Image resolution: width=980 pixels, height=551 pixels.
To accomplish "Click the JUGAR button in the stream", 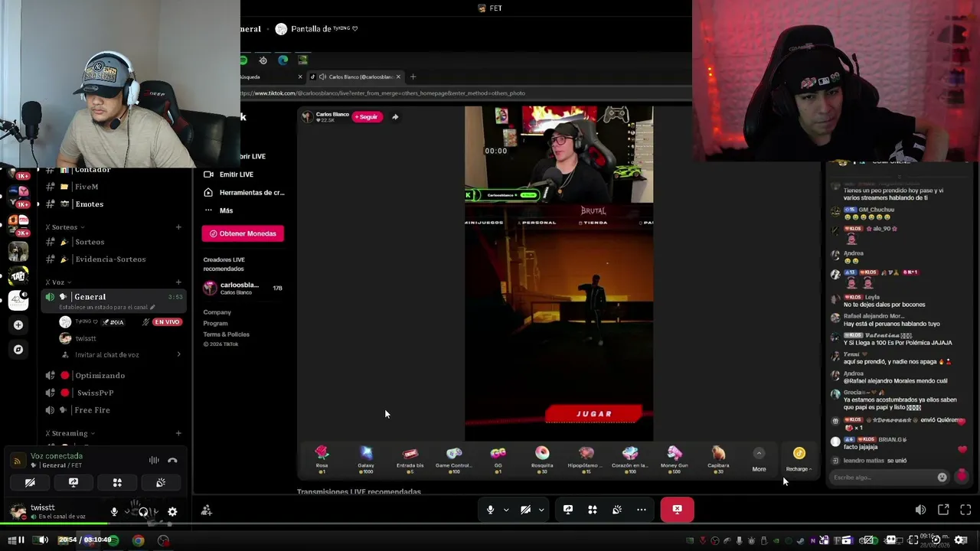I will coord(593,414).
